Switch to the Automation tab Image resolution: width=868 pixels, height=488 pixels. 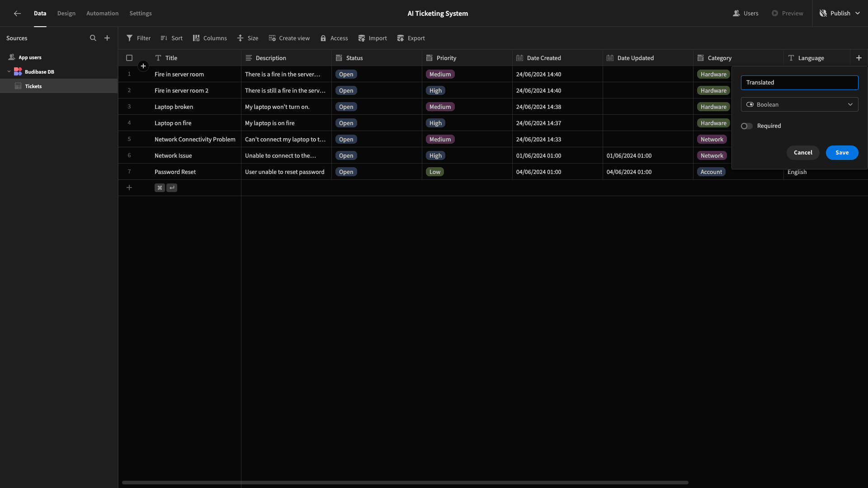coord(103,14)
